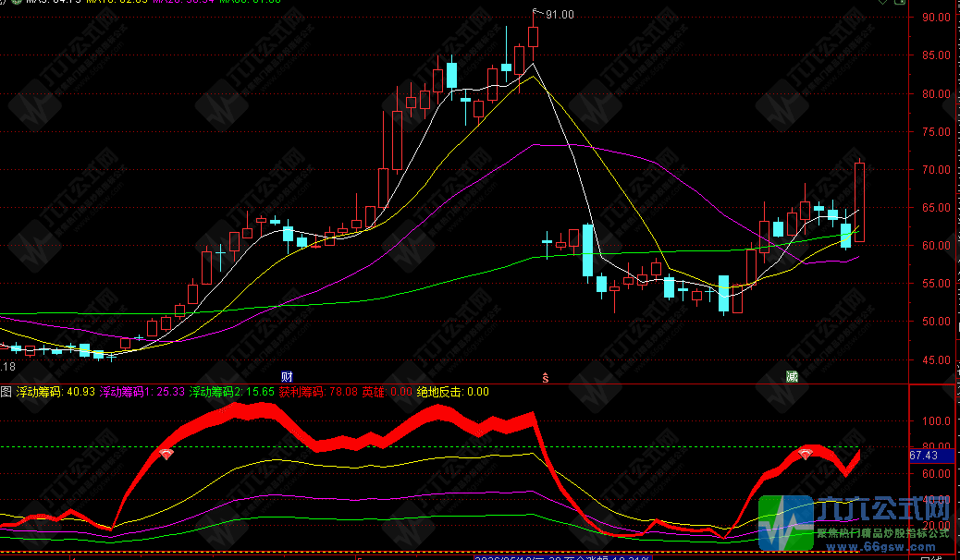Click the diamond signal icon on the first rise of the red band
The image size is (960, 560).
click(x=166, y=454)
